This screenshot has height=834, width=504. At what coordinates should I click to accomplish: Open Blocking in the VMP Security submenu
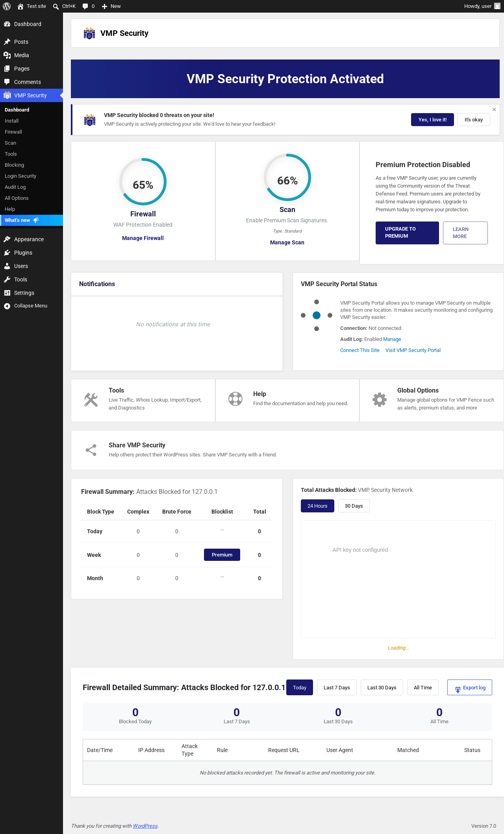tap(14, 165)
